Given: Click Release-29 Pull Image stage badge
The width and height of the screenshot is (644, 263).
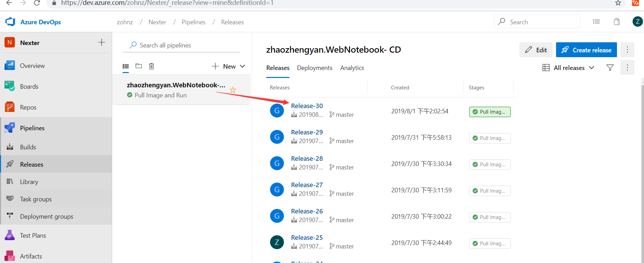Looking at the screenshot, I should [490, 138].
